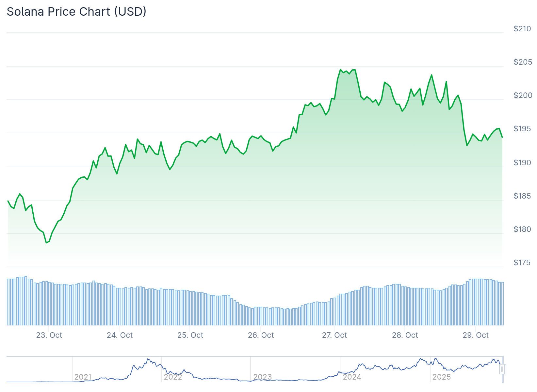Click the $180 price axis label
This screenshot has width=537, height=392.
(x=522, y=229)
